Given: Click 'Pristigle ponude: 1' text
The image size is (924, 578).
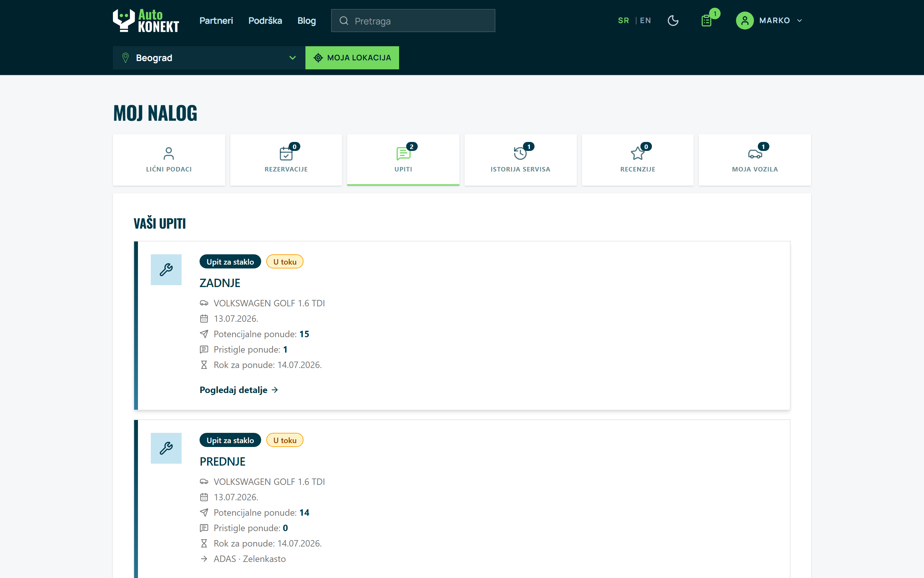Looking at the screenshot, I should pos(251,349).
